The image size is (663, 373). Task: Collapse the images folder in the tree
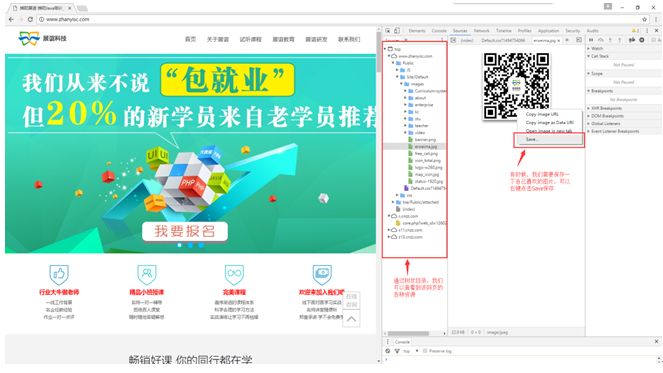[x=402, y=84]
